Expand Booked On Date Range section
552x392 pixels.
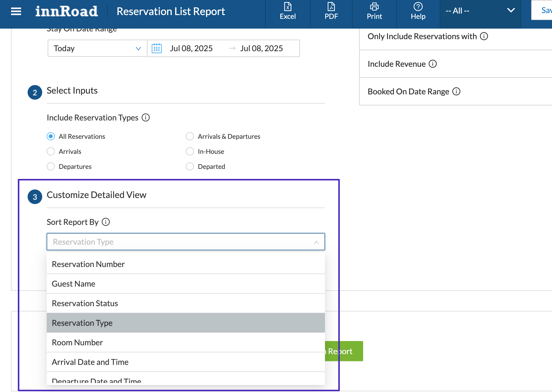click(408, 91)
